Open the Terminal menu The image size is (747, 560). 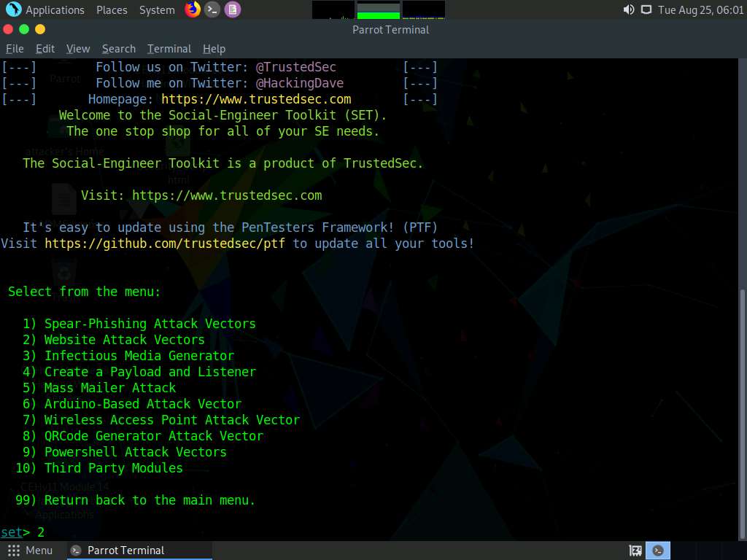coord(169,49)
